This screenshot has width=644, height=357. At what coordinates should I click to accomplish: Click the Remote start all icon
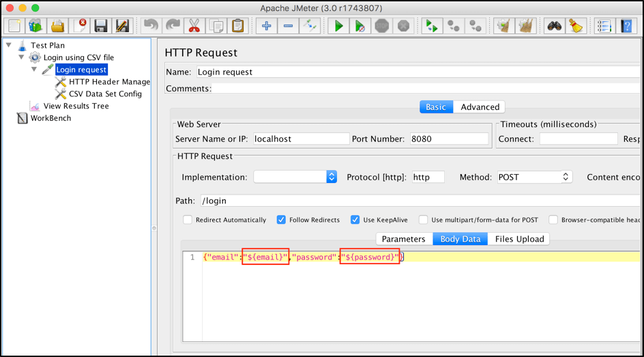pos(432,26)
